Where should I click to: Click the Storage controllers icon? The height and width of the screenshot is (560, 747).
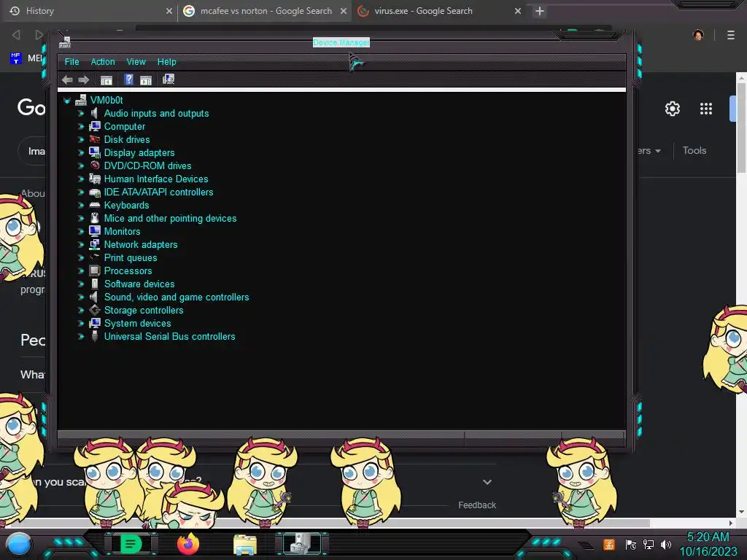click(94, 310)
